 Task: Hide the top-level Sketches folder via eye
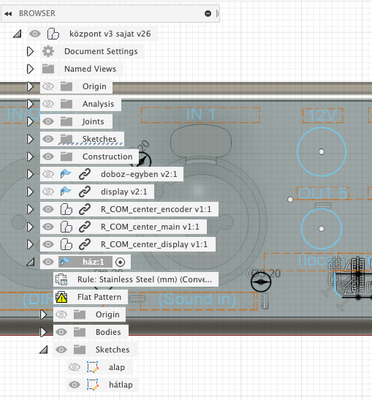click(48, 139)
